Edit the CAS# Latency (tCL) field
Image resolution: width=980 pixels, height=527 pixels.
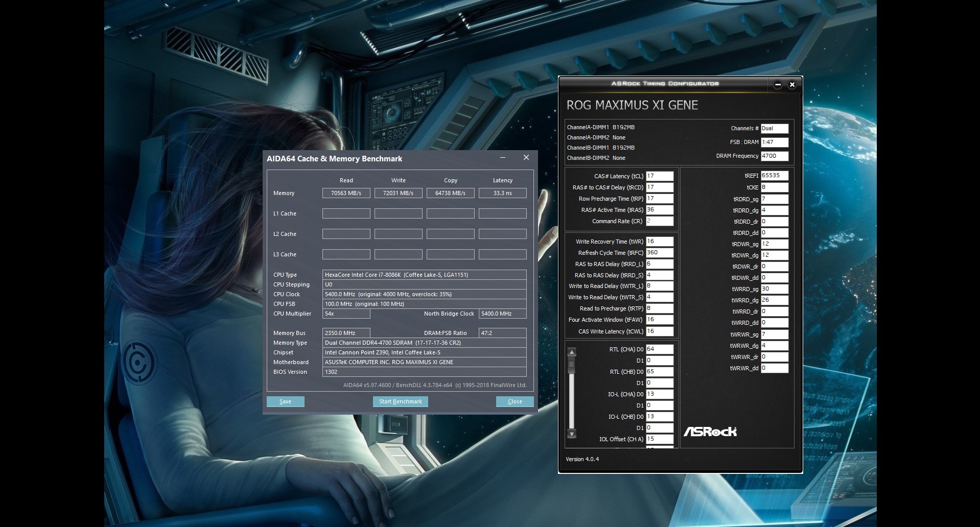pyautogui.click(x=660, y=176)
